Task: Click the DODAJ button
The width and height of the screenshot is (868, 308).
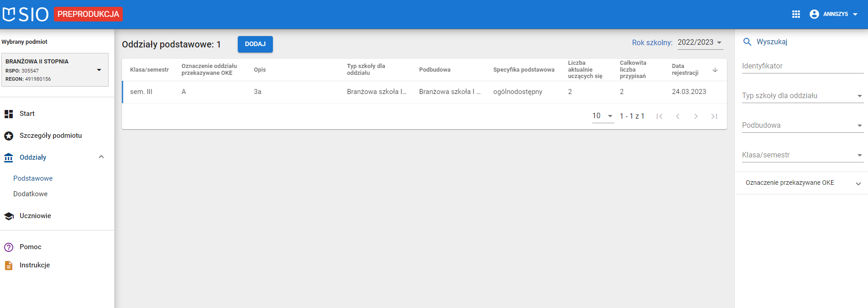Action: 255,44
